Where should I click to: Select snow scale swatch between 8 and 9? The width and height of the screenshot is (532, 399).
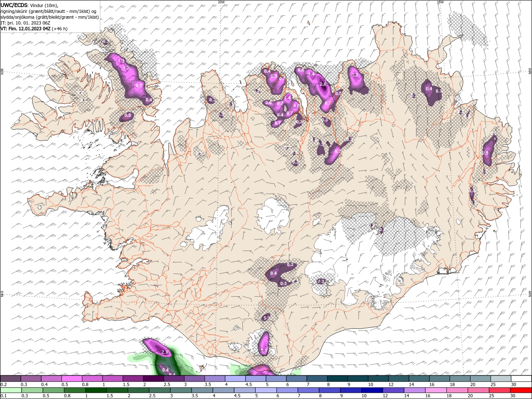337,379
